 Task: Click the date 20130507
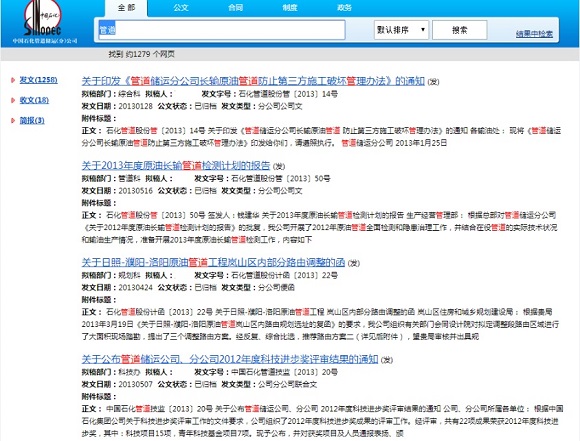coord(135,385)
